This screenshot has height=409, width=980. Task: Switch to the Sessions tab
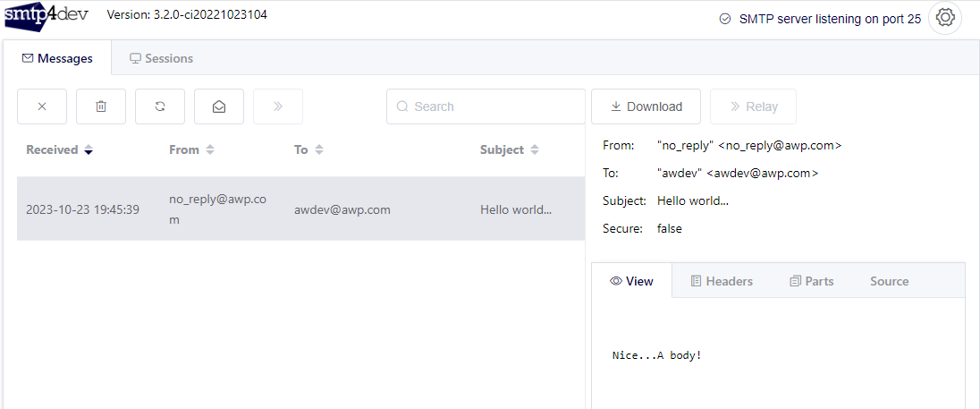(161, 58)
